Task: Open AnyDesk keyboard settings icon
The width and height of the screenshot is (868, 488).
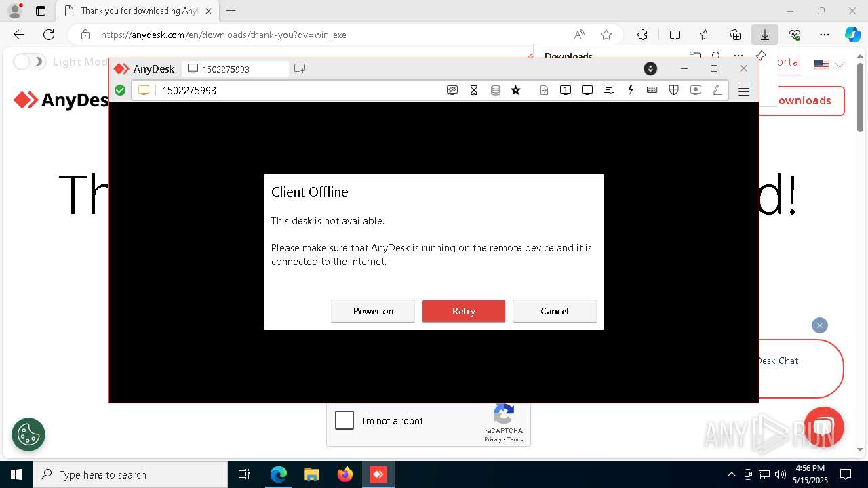Action: point(652,90)
